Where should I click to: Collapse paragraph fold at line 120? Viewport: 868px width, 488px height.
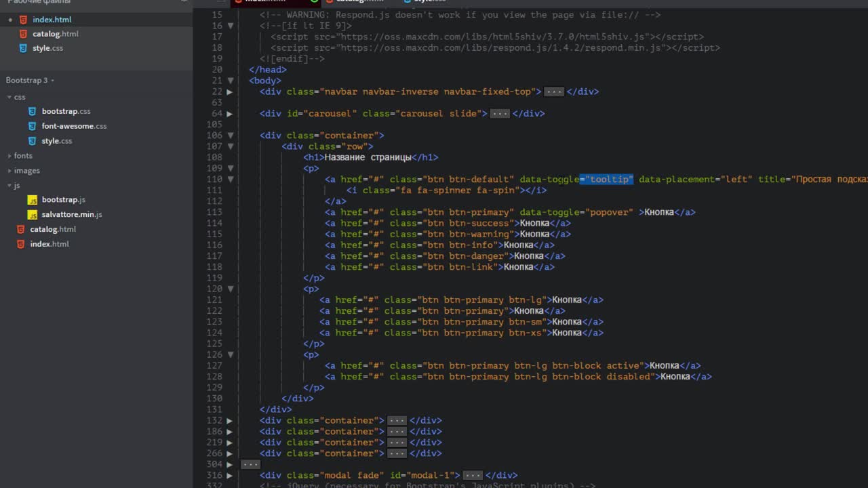click(x=230, y=289)
